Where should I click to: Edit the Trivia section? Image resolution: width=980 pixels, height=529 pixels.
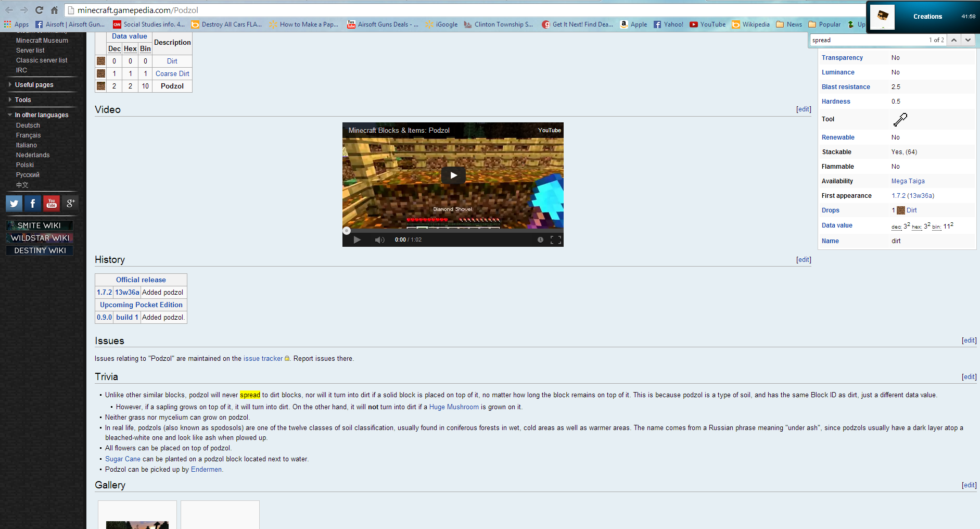click(x=969, y=377)
